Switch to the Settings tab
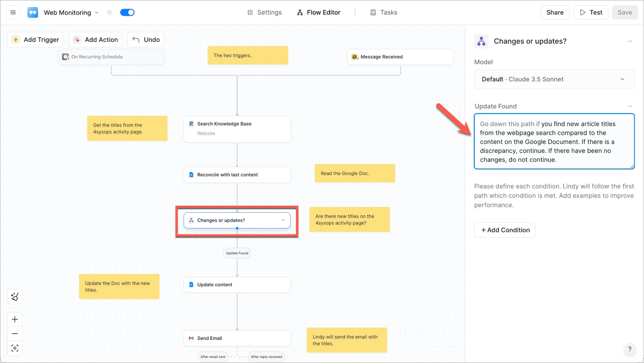This screenshot has height=363, width=644. pyautogui.click(x=264, y=12)
